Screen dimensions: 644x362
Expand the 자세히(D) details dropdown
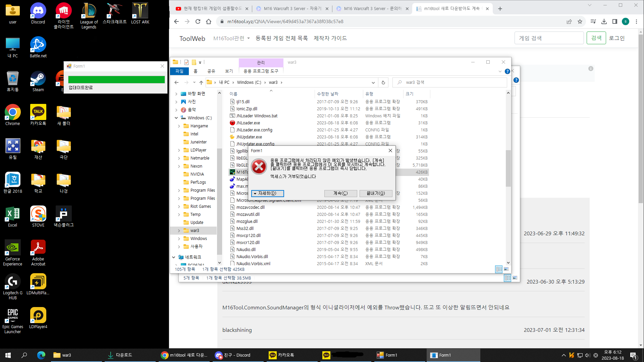(x=267, y=193)
